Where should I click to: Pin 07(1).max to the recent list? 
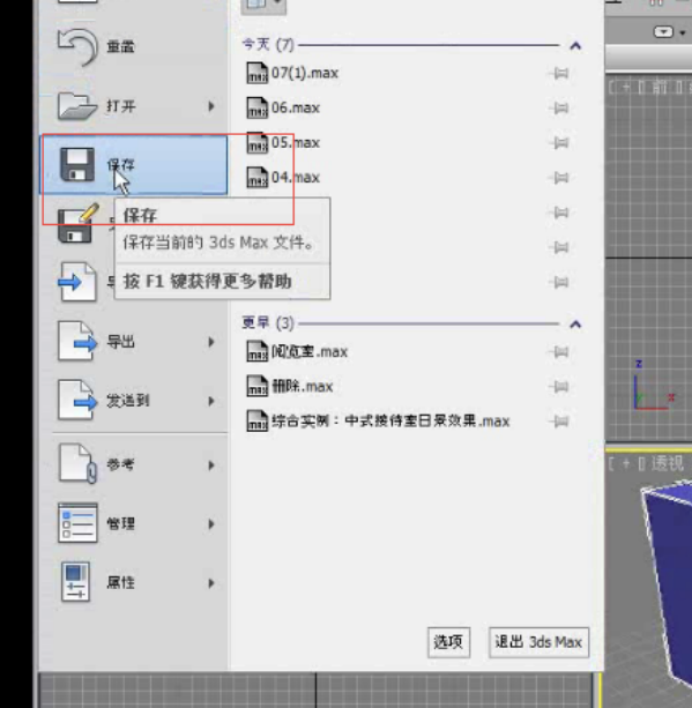[x=559, y=73]
